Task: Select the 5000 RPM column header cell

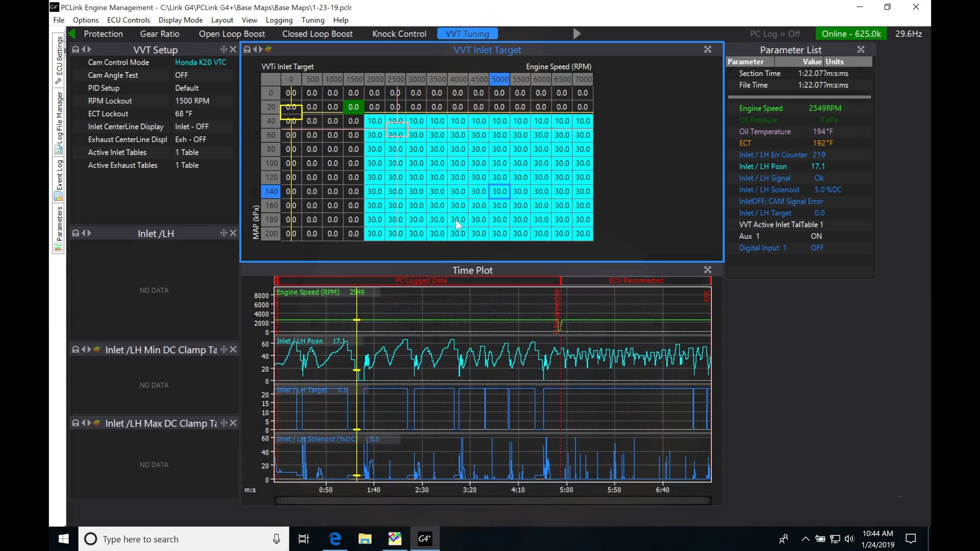Action: [x=500, y=79]
